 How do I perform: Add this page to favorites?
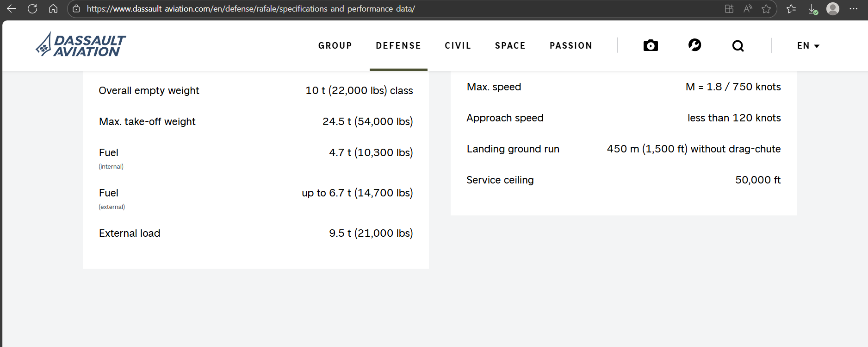766,9
